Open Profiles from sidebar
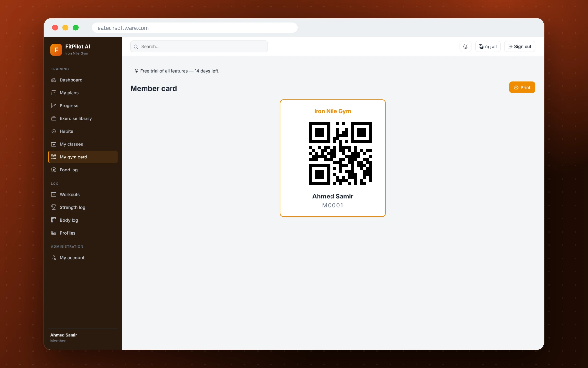588x368 pixels. [x=83, y=233]
